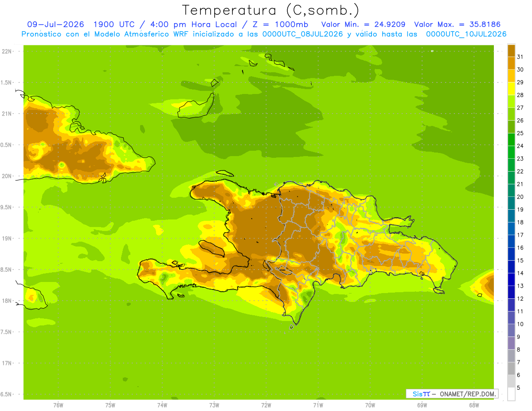Click the '20N' latitude label

(8, 176)
